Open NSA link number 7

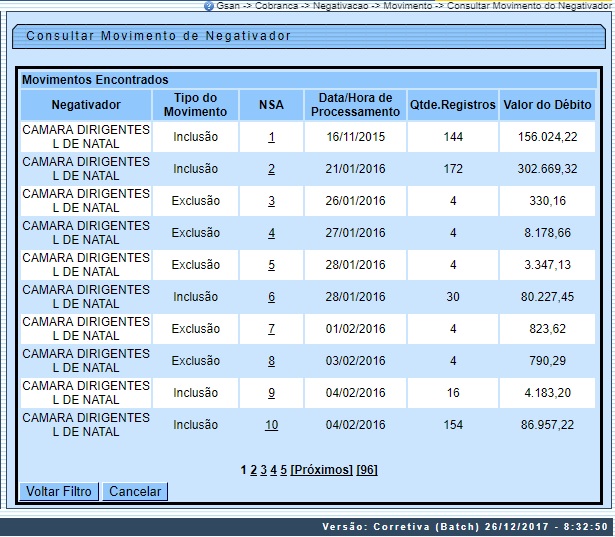click(271, 329)
